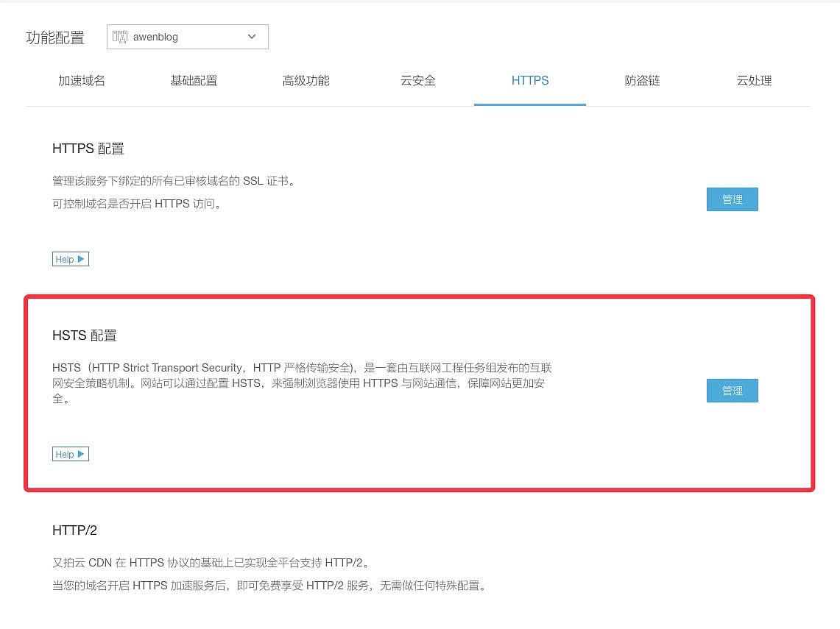Expand the dropdown chevron next to awenblog
This screenshot has width=840, height=629.
tap(252, 37)
